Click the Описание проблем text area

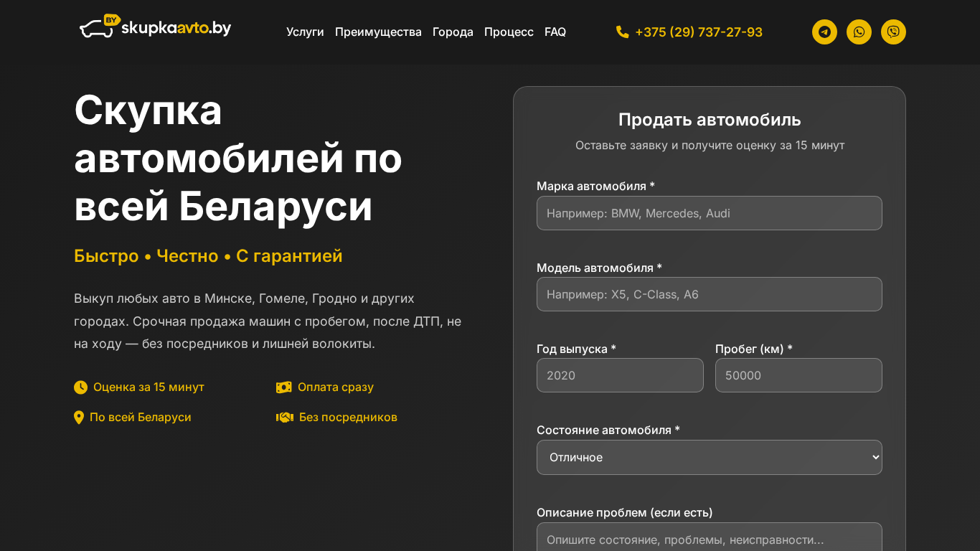point(709,537)
